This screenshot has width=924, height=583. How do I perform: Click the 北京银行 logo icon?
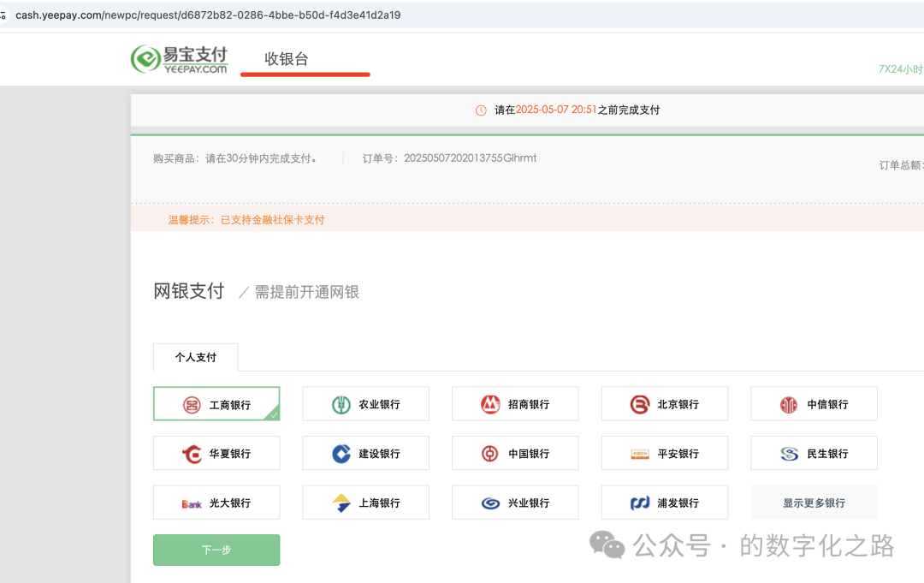[640, 404]
